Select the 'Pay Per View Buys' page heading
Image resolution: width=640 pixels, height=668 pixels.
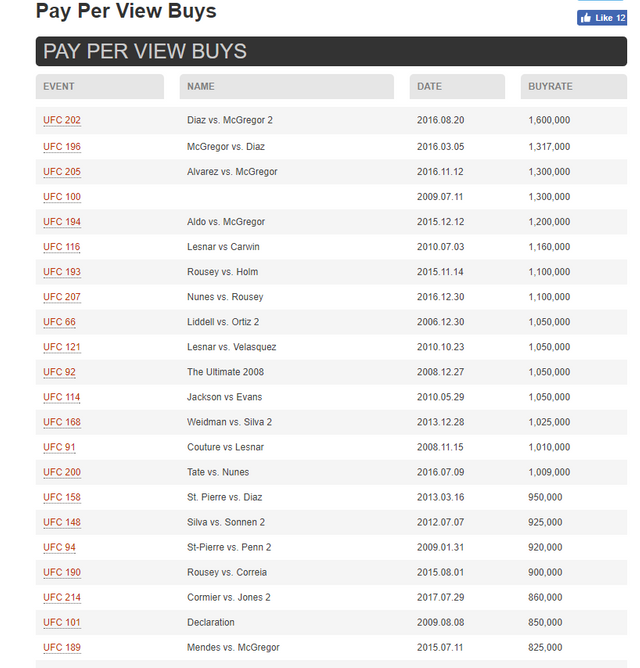pos(126,11)
